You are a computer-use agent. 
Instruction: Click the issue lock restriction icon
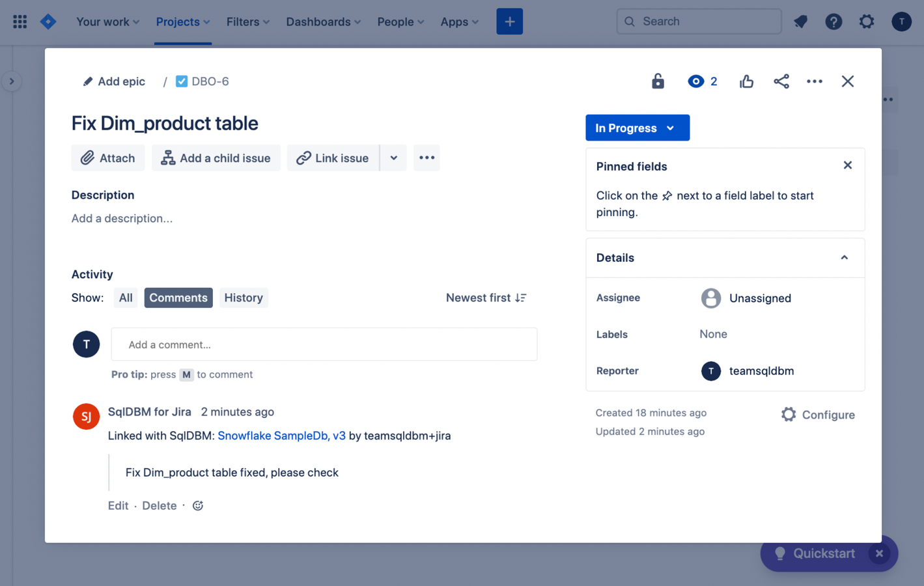point(658,81)
